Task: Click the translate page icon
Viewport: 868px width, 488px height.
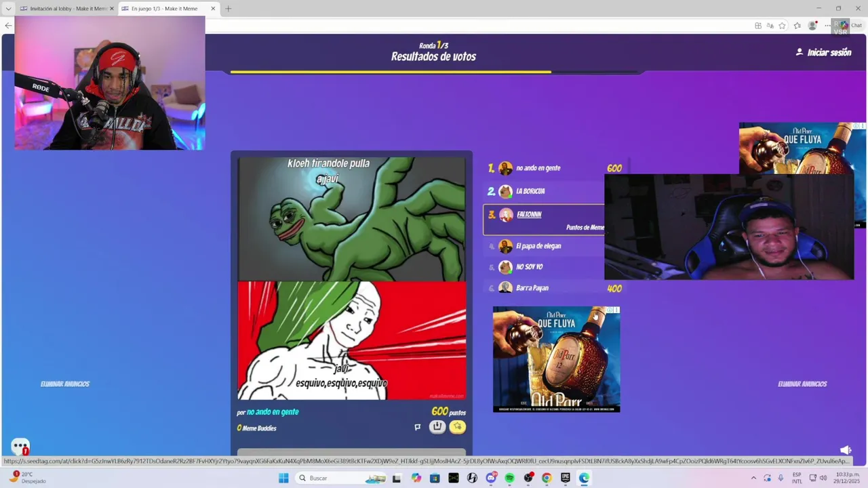Action: (x=770, y=26)
